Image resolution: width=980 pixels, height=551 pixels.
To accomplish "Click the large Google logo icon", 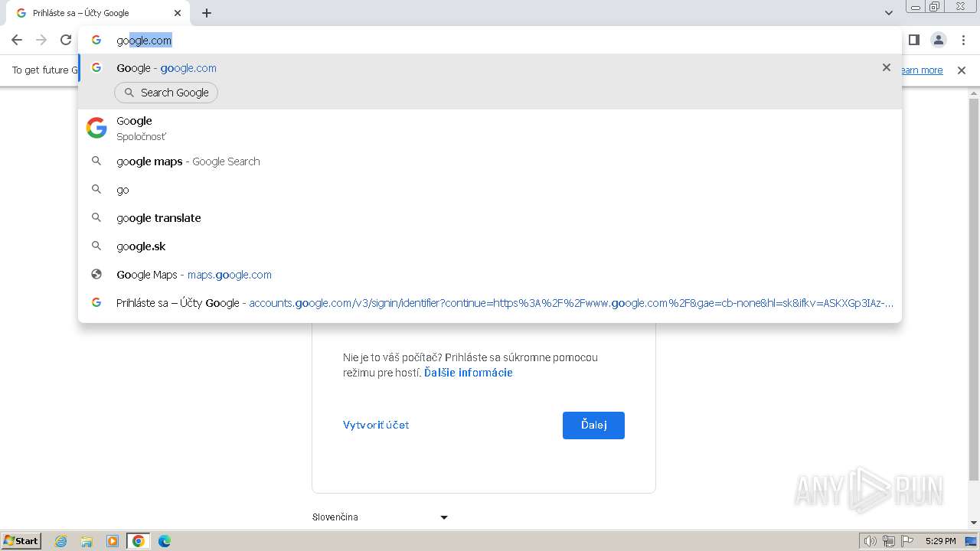I will 96,128.
